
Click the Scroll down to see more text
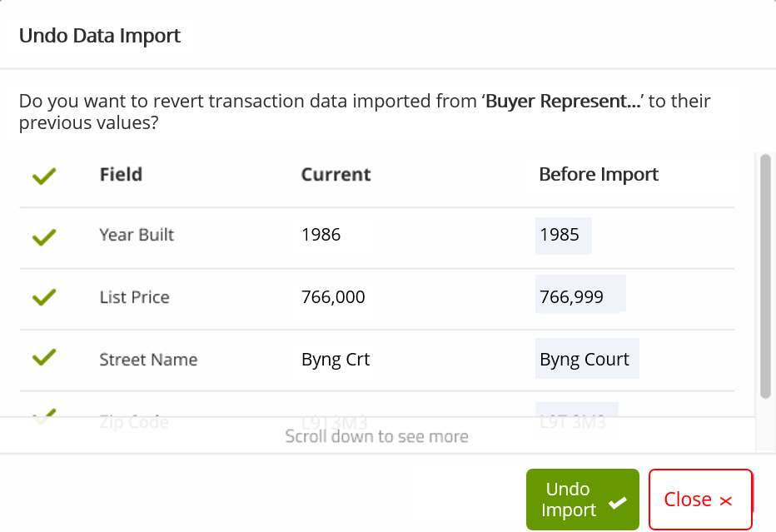click(x=376, y=435)
